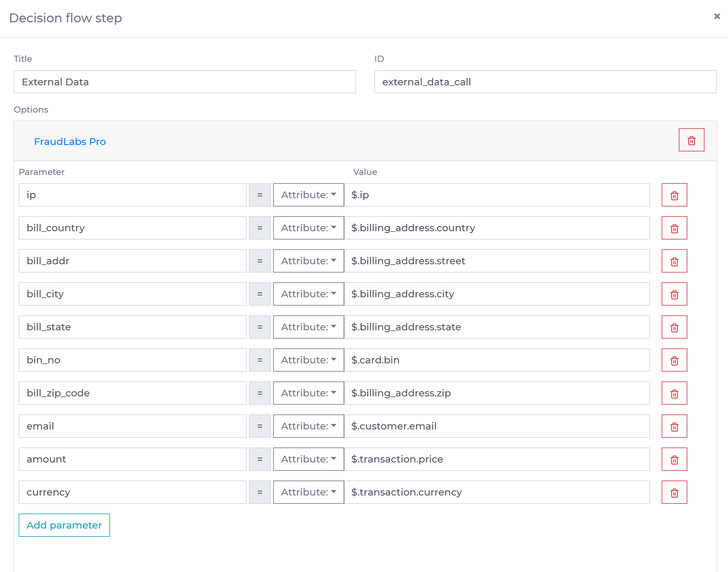Open Attribute dropdown for bill_zip_code row

coord(308,393)
